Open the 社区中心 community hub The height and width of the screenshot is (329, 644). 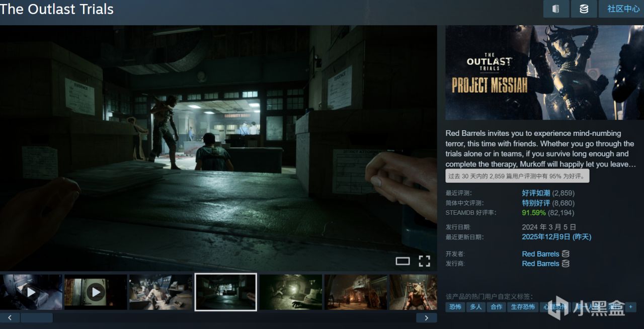click(x=623, y=9)
